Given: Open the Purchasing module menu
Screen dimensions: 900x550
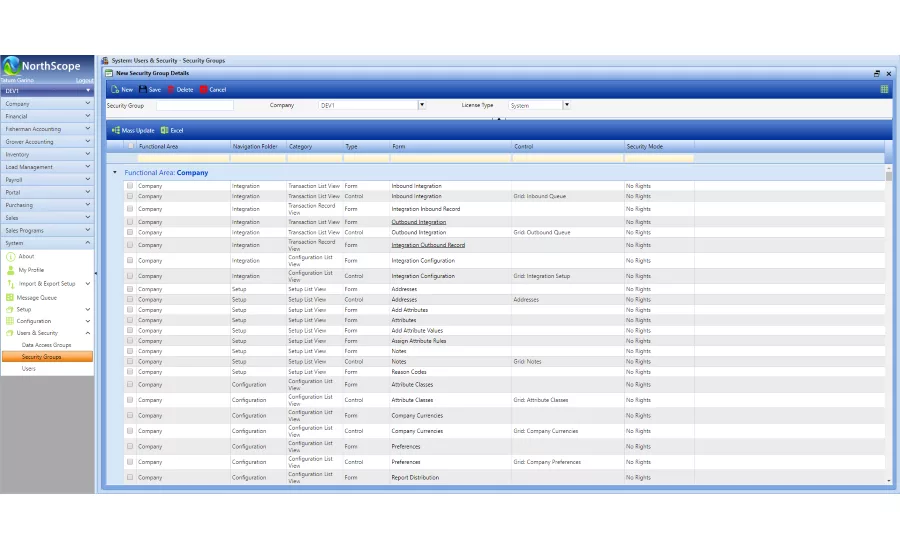Looking at the screenshot, I should click(x=47, y=205).
